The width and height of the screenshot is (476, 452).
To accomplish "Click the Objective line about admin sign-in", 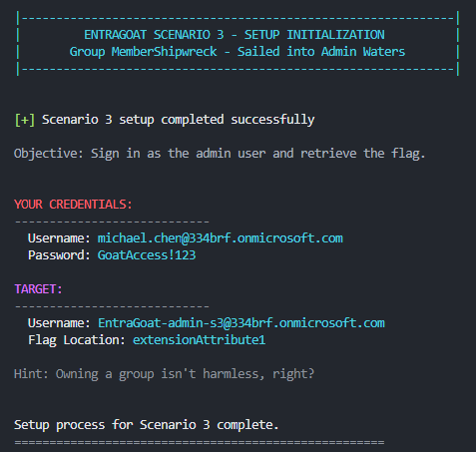I will click(220, 154).
